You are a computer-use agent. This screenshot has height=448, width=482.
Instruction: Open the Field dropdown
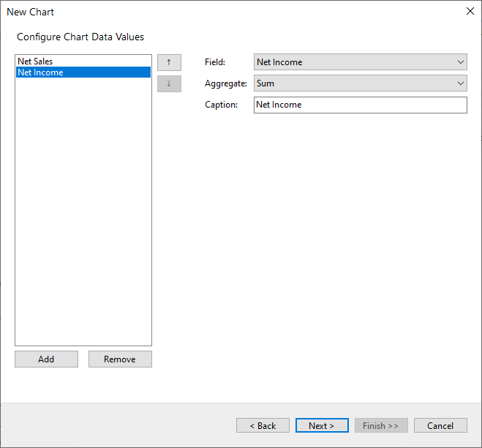pyautogui.click(x=361, y=62)
